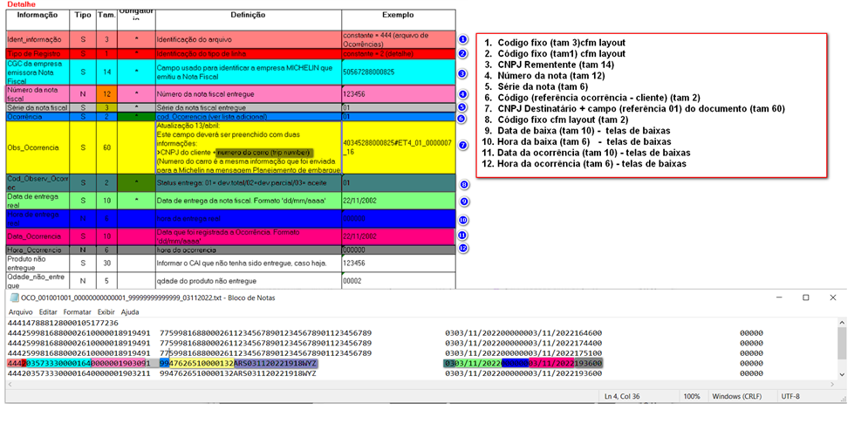The height and width of the screenshot is (424, 868).
Task: Click the 'Hora de entrega real' cell
Action: click(x=38, y=218)
